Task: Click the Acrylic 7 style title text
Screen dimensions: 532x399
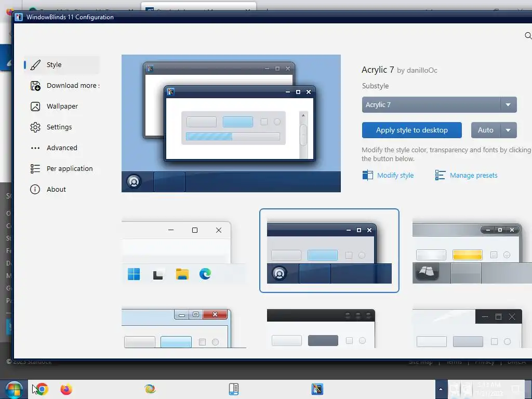Action: pos(378,70)
